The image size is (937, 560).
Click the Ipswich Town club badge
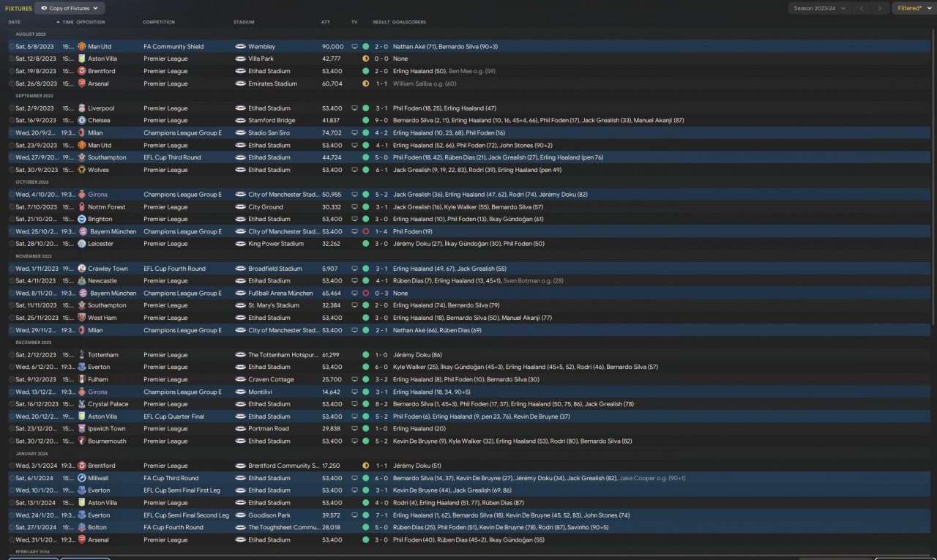[82, 429]
